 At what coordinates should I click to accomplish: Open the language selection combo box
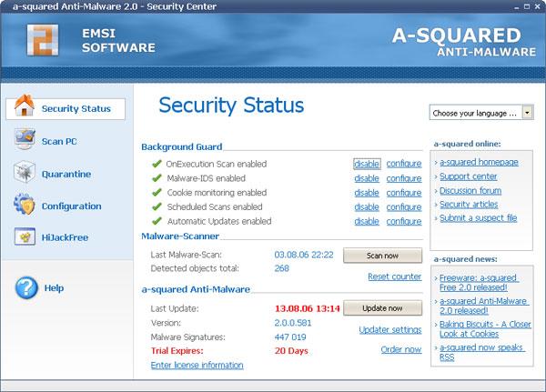481,113
